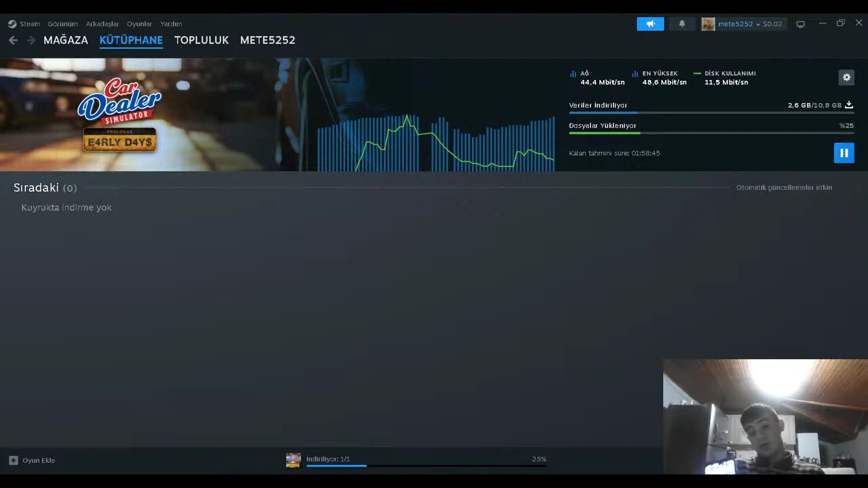Screen dimensions: 868x488
Task: Open the notifications bell
Action: pos(682,24)
